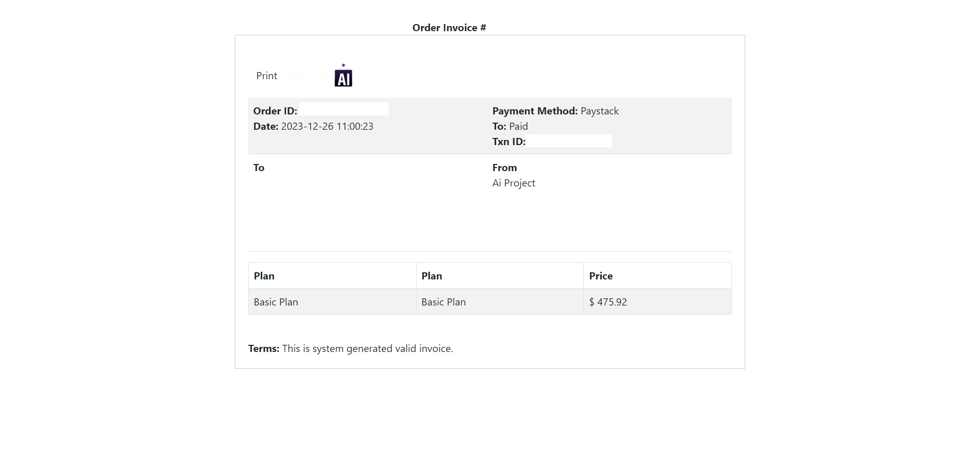Click the From section heading
The height and width of the screenshot is (471, 980).
(x=504, y=168)
